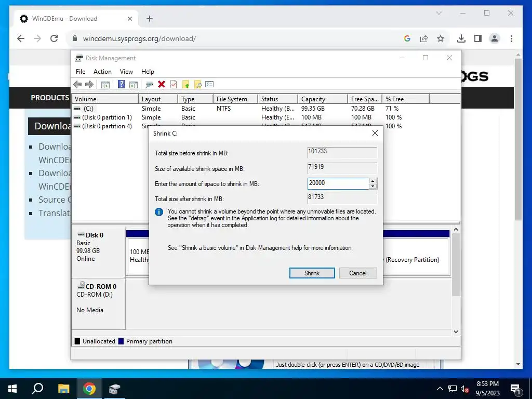The height and width of the screenshot is (399, 532).
Task: Open Chrome three-dot menu
Action: [511, 38]
